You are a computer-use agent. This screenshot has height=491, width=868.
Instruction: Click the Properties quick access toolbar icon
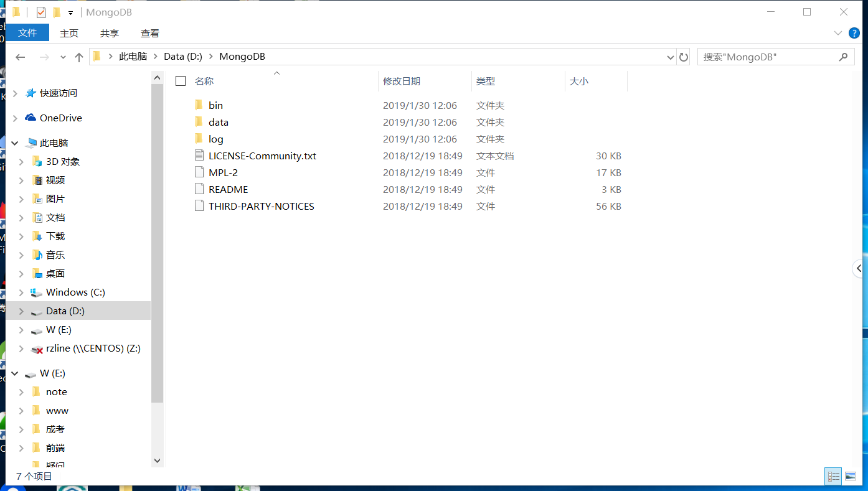(x=41, y=12)
